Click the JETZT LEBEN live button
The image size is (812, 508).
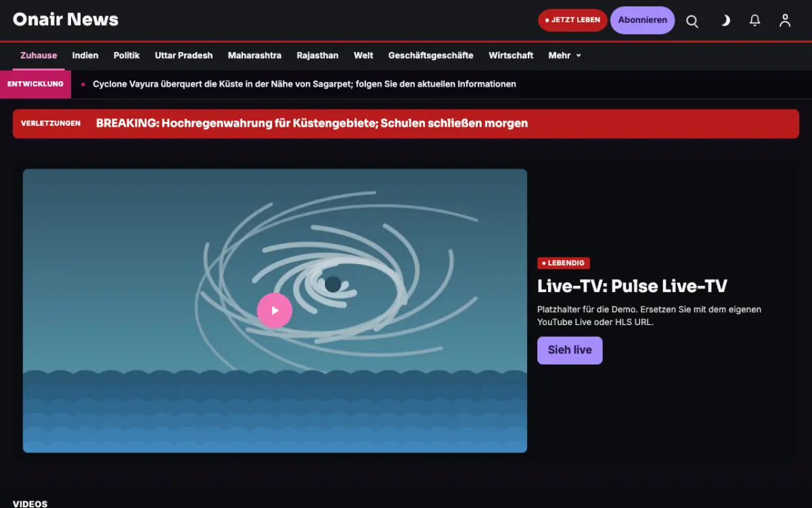click(572, 20)
